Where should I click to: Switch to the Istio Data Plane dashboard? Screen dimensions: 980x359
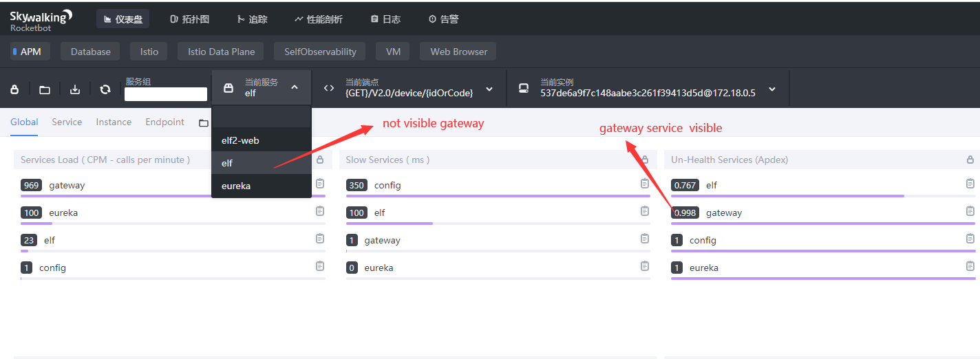pos(221,52)
